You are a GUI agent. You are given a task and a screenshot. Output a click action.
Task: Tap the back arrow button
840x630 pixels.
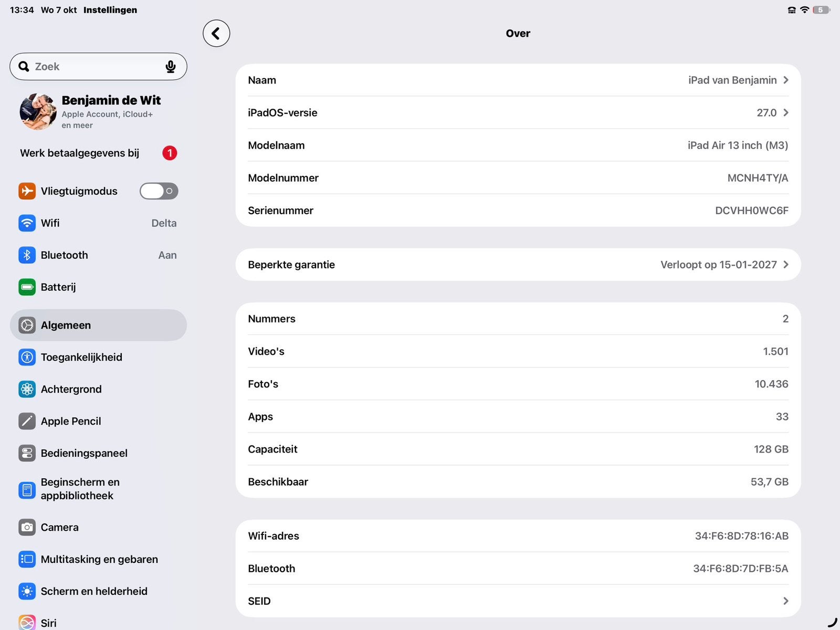[216, 34]
